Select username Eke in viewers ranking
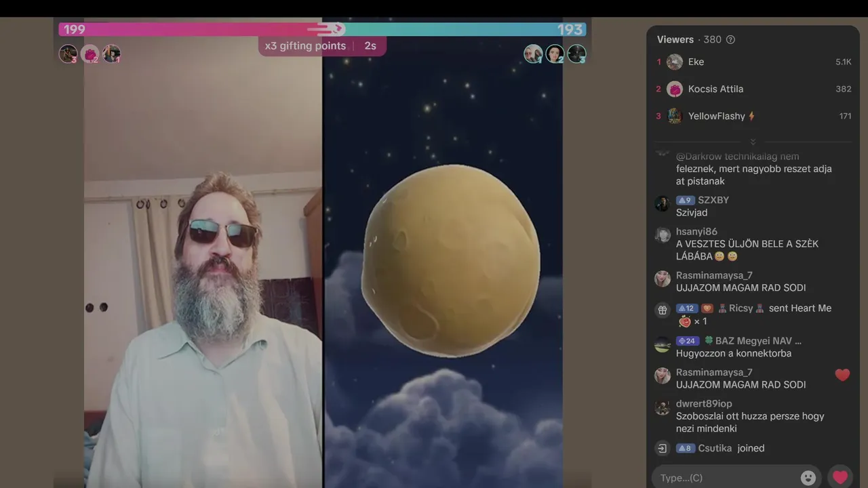868x488 pixels. (696, 62)
